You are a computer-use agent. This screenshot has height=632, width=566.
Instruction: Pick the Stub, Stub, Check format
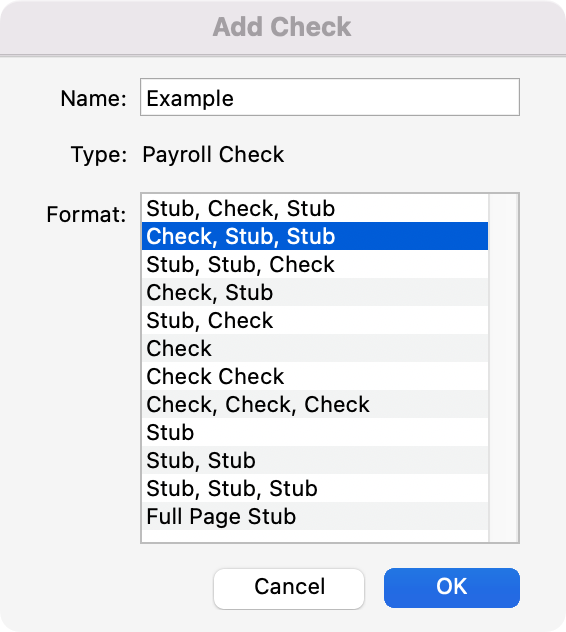pyautogui.click(x=315, y=264)
